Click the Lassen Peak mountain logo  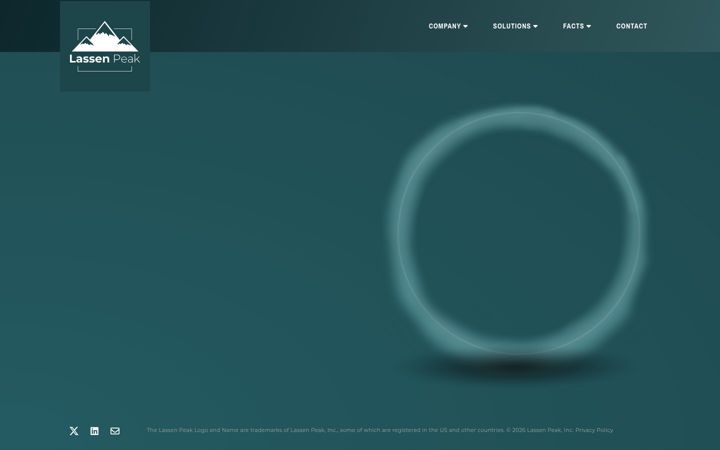coord(105,46)
